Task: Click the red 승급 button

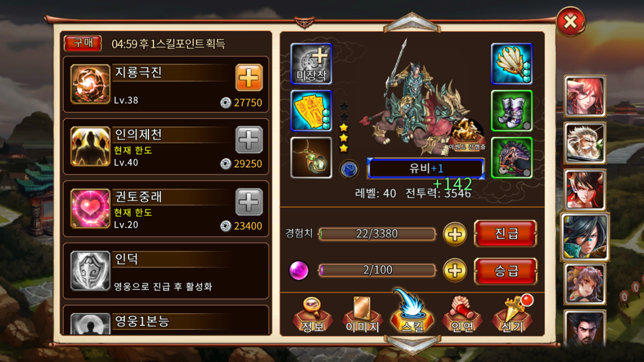Action: tap(506, 271)
